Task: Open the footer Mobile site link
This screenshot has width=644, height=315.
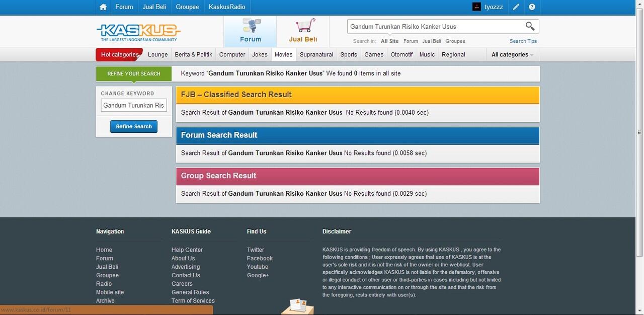Action: [110, 292]
